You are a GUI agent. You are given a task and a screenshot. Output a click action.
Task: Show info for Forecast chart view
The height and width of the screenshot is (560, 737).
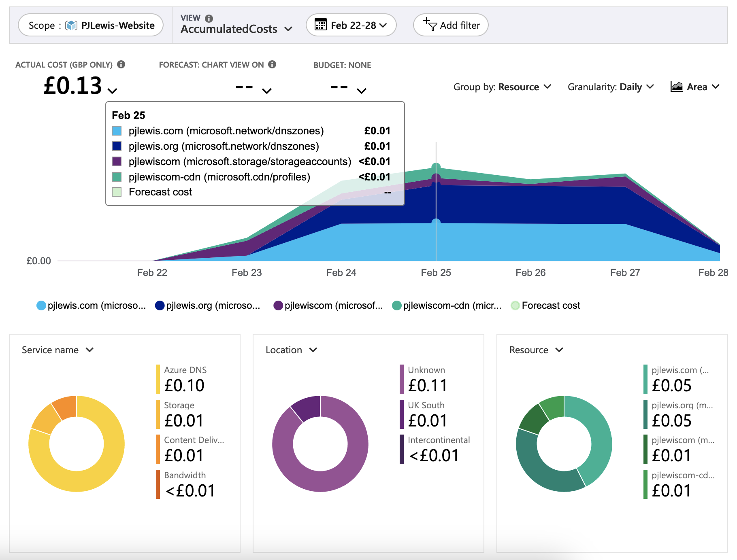tap(272, 64)
